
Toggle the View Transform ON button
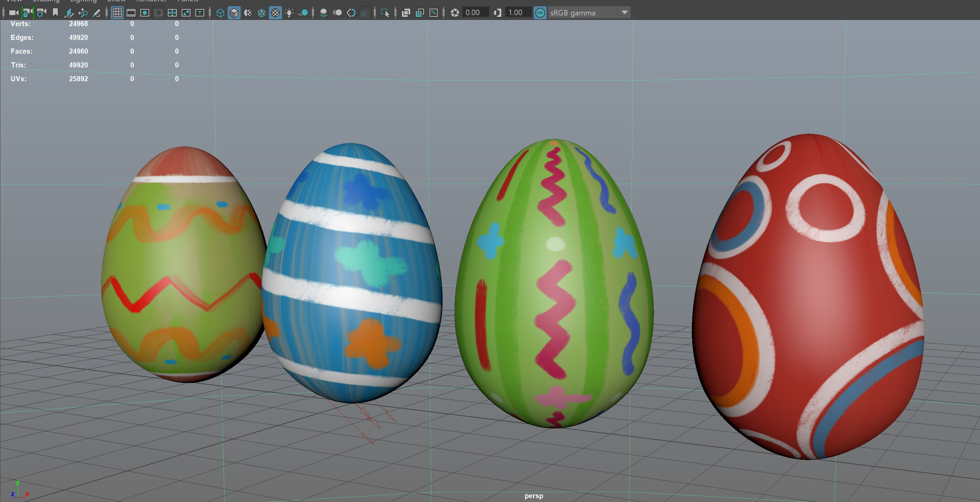point(540,13)
